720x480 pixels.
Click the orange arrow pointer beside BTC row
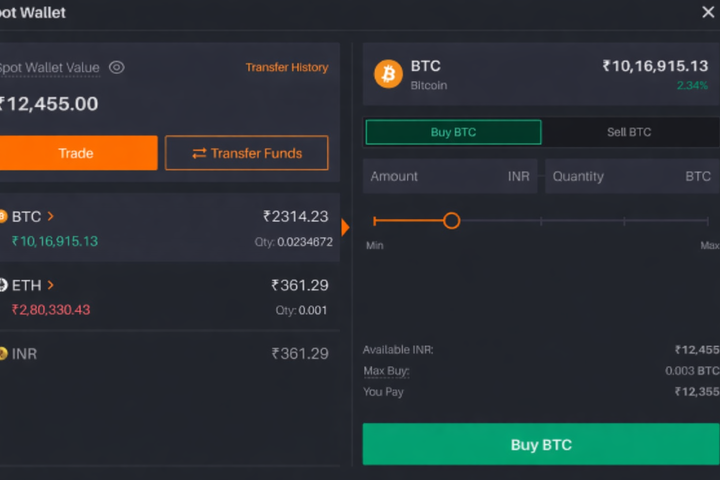point(345,228)
